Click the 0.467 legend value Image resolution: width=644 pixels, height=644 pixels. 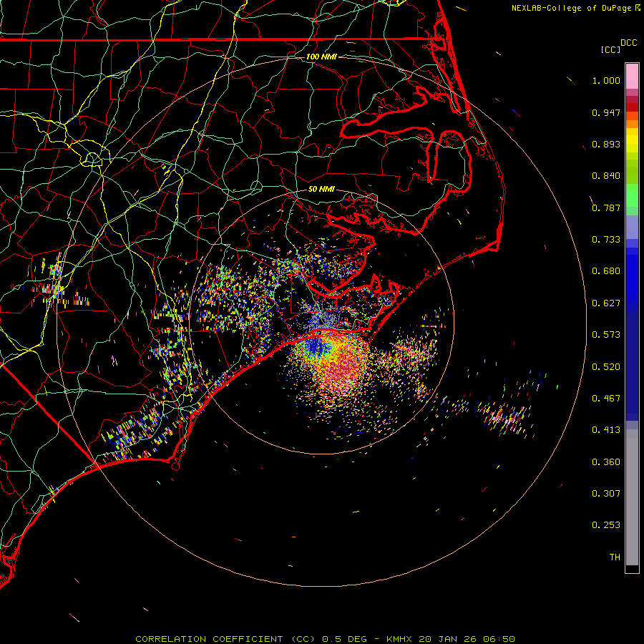(606, 399)
